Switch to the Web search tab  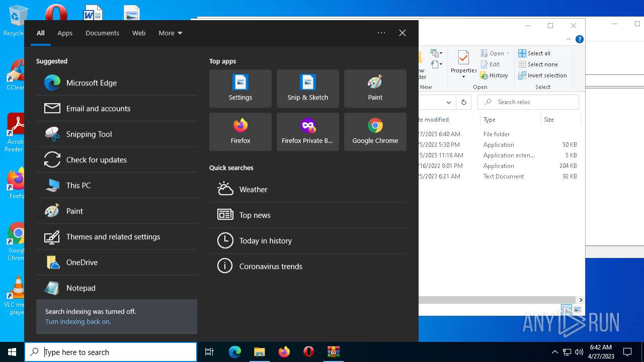(139, 33)
